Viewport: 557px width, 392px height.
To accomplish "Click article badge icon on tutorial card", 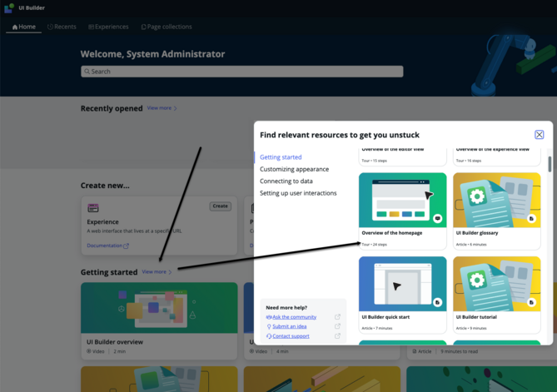I will click(x=532, y=302).
